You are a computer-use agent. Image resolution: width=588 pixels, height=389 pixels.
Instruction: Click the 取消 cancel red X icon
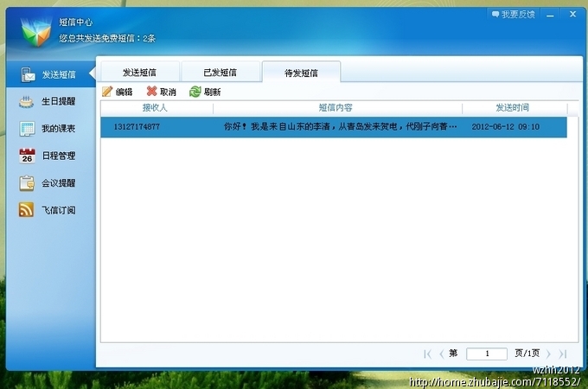pyautogui.click(x=151, y=91)
